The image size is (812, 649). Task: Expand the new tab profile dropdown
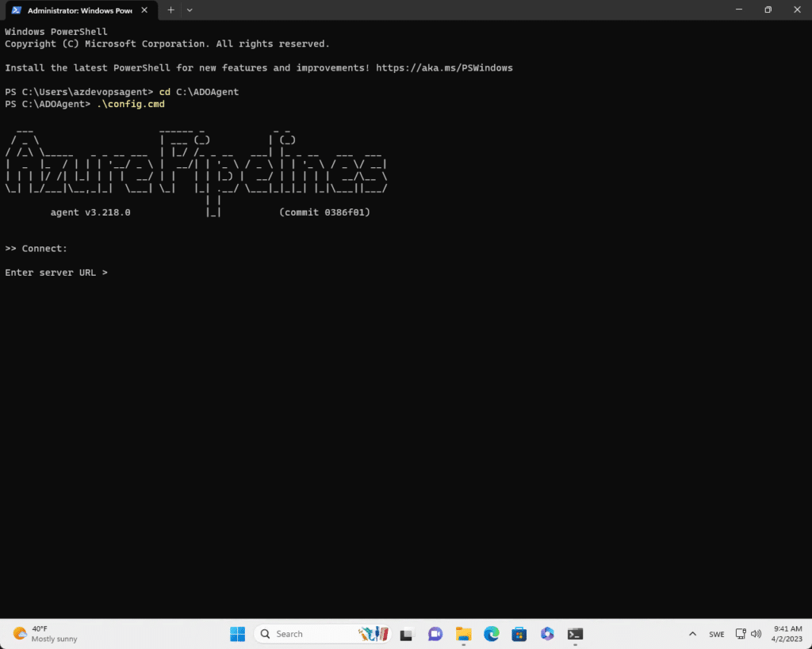[190, 10]
